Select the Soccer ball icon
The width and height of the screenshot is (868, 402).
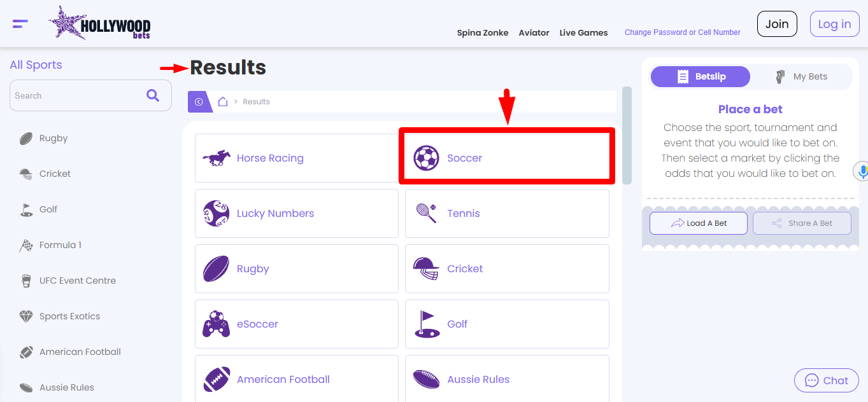pyautogui.click(x=427, y=157)
